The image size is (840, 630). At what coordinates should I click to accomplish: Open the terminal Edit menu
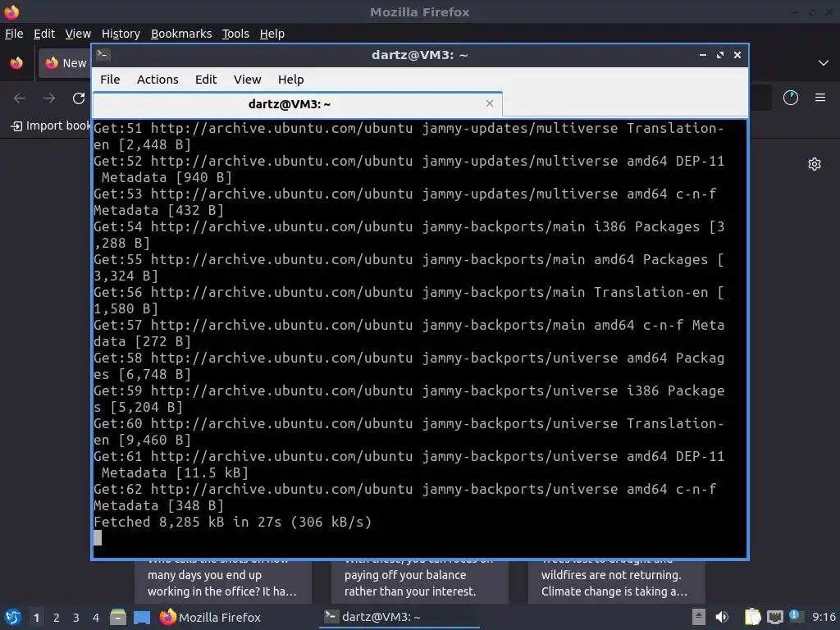(206, 80)
